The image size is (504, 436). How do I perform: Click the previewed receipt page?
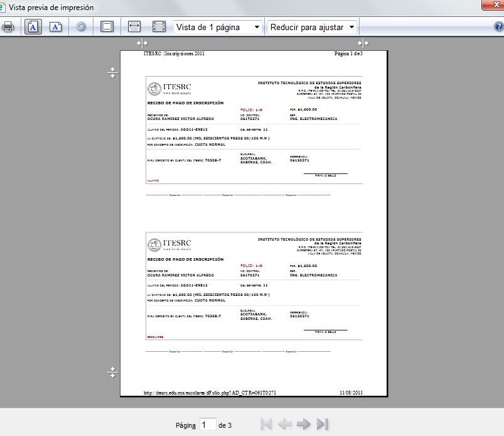(x=254, y=220)
